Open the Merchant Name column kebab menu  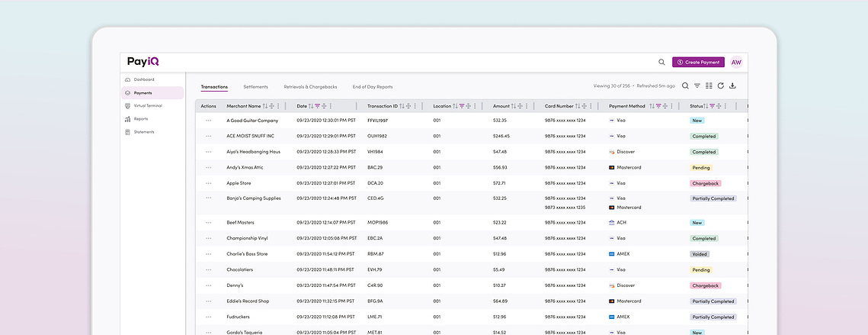278,106
